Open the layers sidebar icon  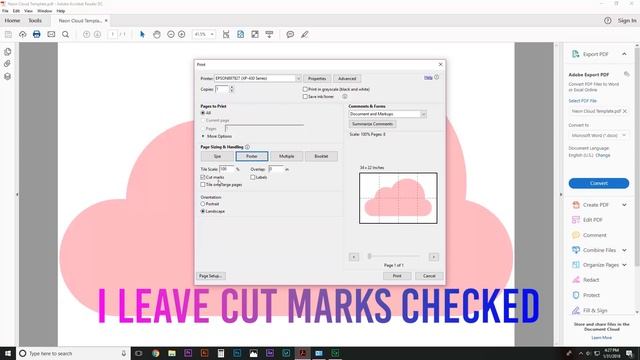7,76
